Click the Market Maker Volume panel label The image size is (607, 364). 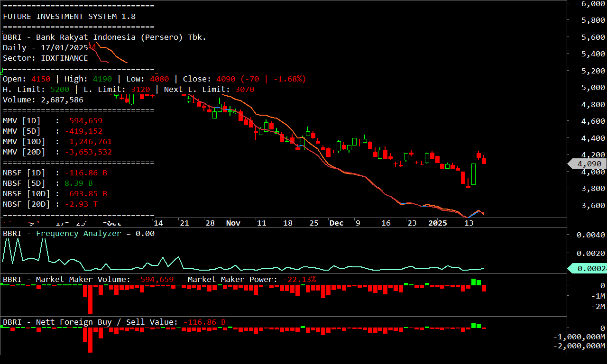(x=67, y=279)
